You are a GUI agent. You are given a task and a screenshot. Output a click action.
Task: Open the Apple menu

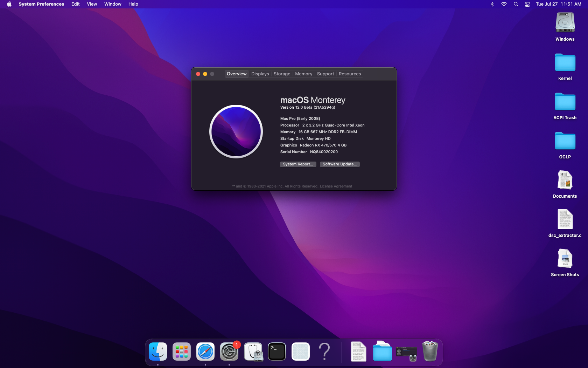pyautogui.click(x=9, y=4)
